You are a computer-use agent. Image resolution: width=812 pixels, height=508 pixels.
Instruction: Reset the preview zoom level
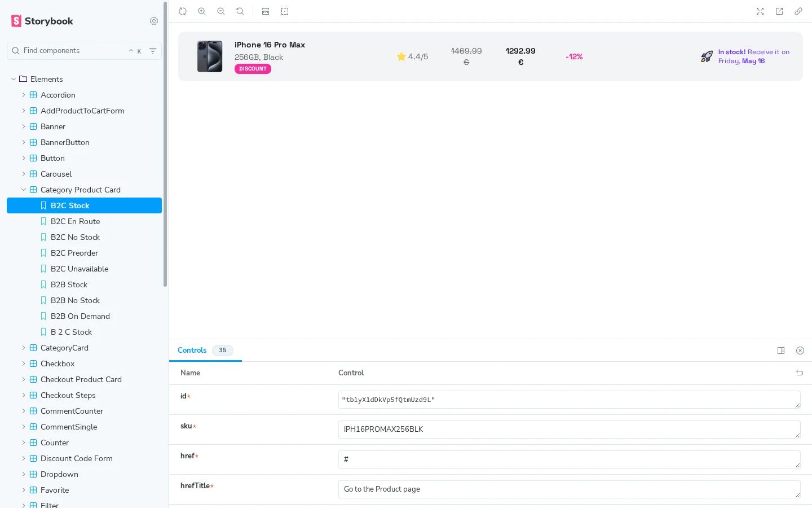(240, 11)
